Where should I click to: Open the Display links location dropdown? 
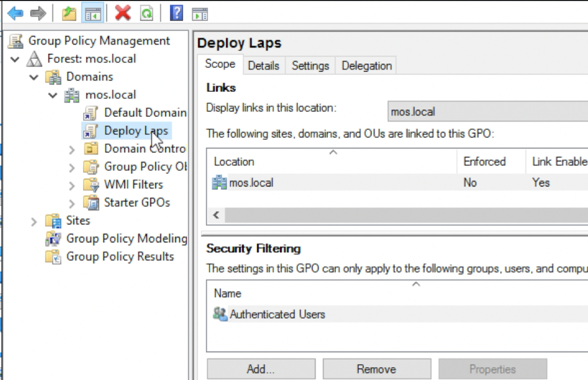487,112
